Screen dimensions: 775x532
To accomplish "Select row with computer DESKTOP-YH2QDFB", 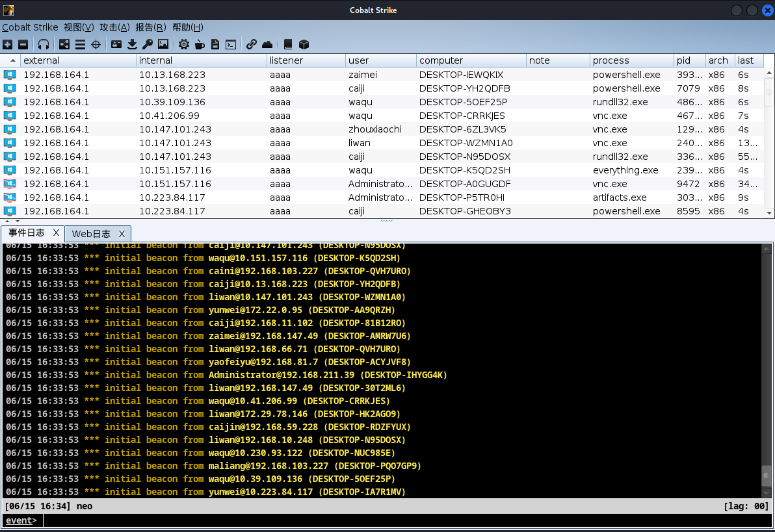I will (x=382, y=88).
